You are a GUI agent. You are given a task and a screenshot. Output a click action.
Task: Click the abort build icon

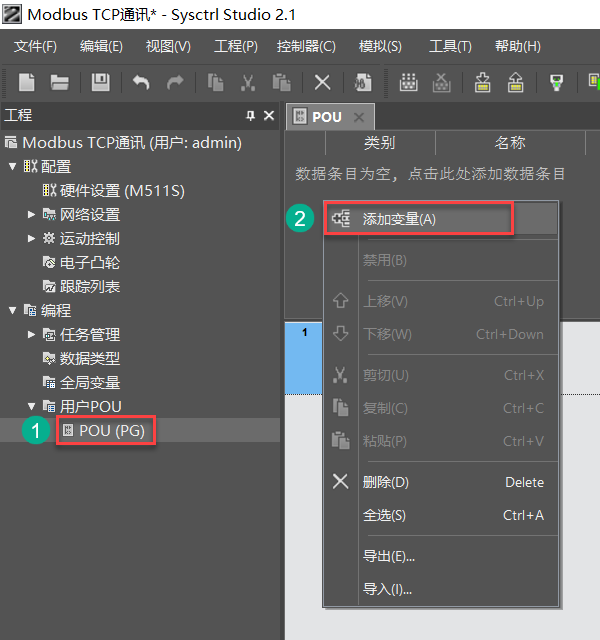coord(441,82)
